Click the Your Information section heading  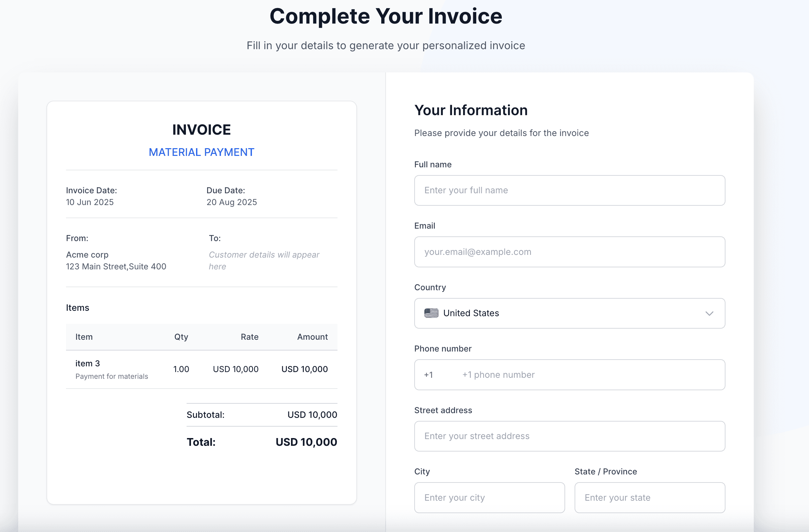[471, 110]
